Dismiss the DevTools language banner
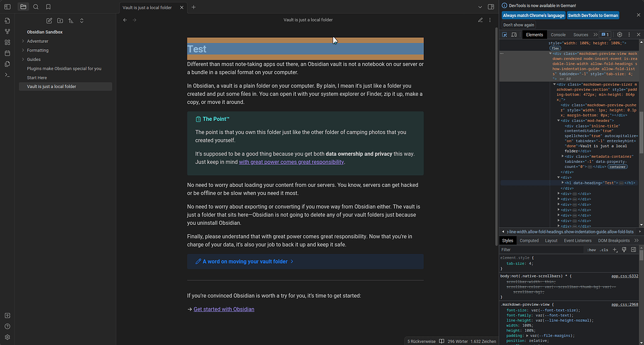Viewport: 644px width, 345px height. point(638,15)
